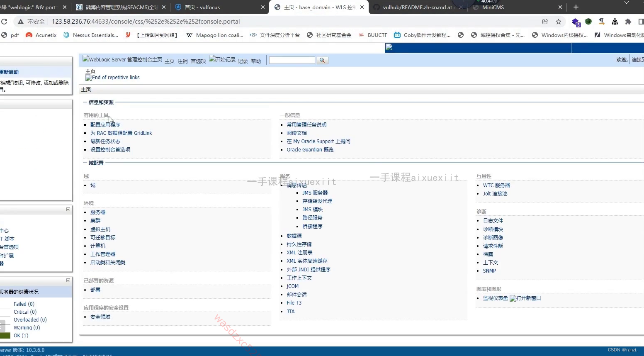The image size is (644, 356).
Task: Click the WebLogic Server 管理控制台主页 logo image
Action: tap(122, 59)
